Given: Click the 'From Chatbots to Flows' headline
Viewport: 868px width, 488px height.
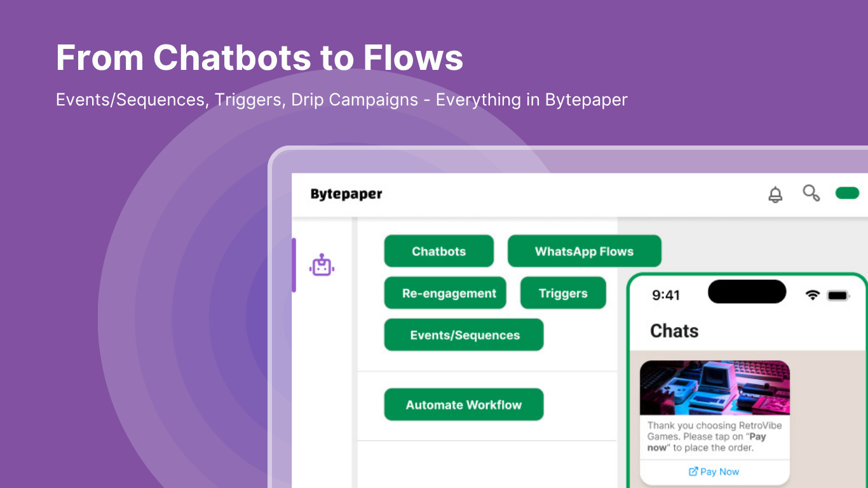Looking at the screenshot, I should (x=260, y=57).
